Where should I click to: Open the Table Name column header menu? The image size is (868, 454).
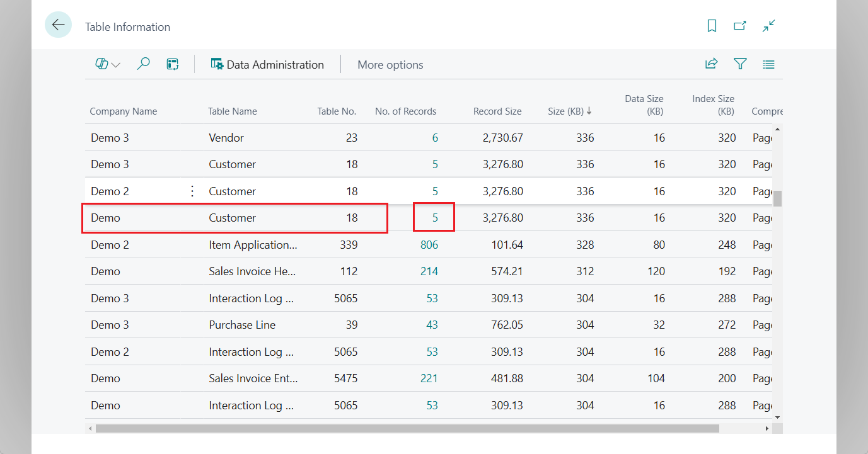point(232,111)
